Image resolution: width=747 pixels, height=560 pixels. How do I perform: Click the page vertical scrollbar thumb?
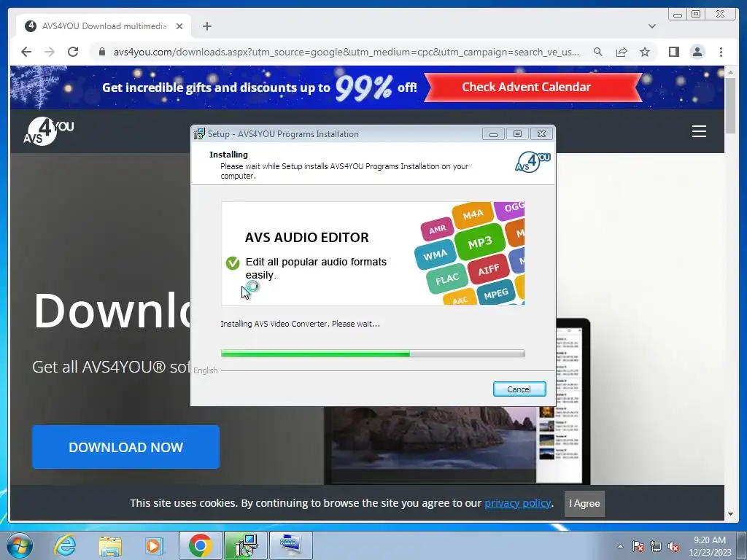point(730,106)
